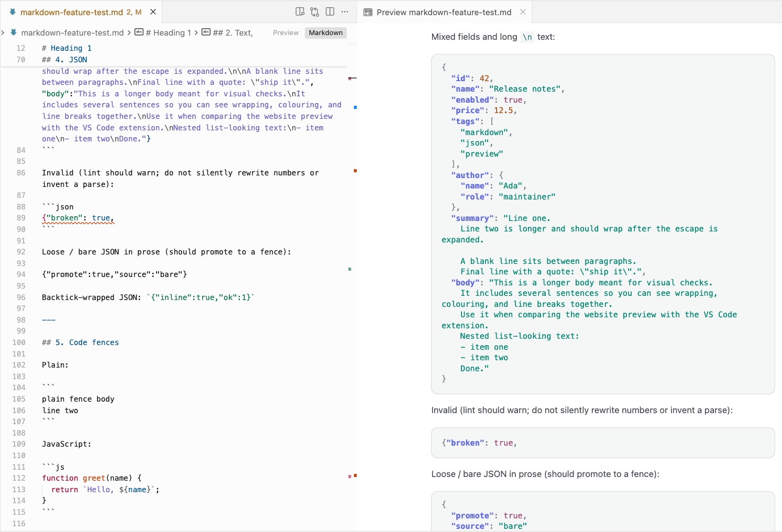Click the red error marker in overview ruler near line 86
This screenshot has width=782, height=532.
point(355,171)
